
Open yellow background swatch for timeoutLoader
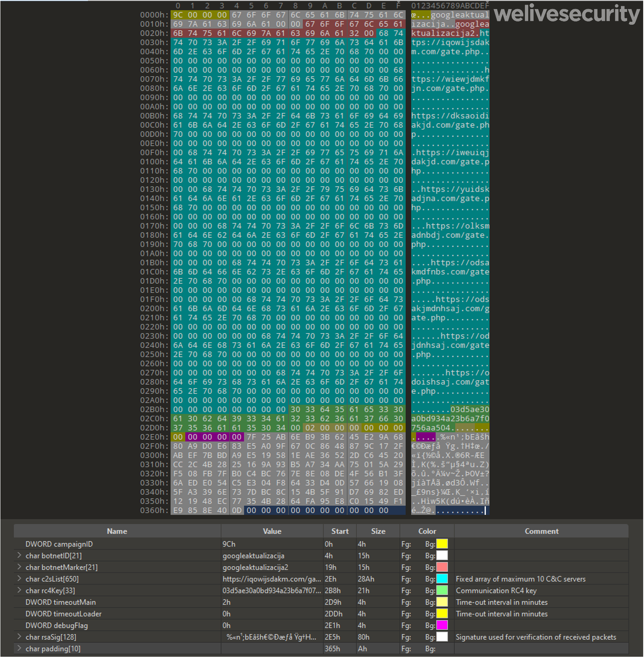coord(442,614)
